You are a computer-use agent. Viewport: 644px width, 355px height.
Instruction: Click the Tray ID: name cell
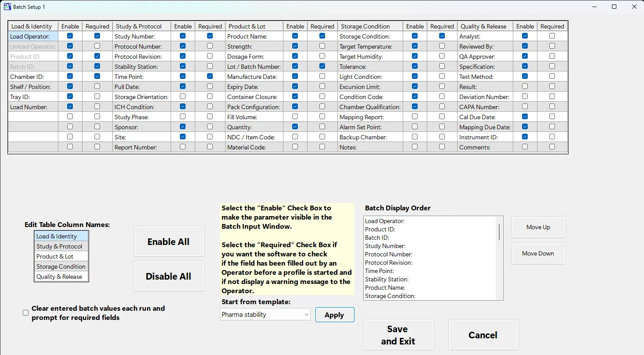pos(33,97)
